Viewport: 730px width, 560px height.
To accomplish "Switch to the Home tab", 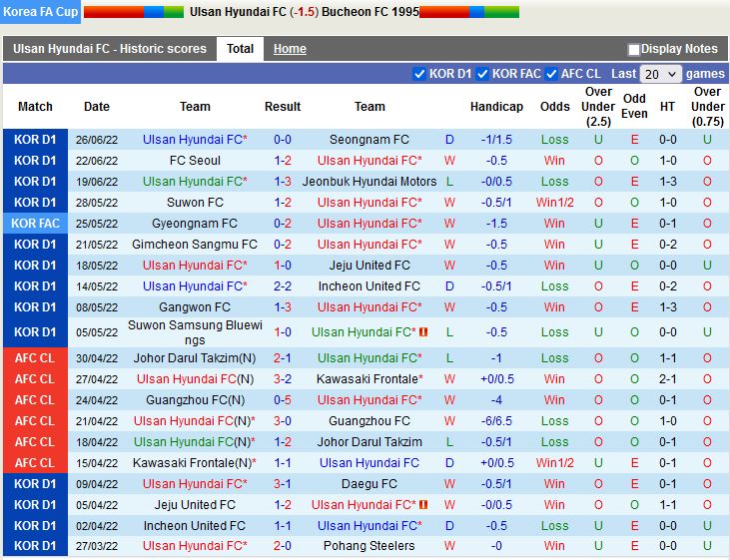I will tap(290, 49).
